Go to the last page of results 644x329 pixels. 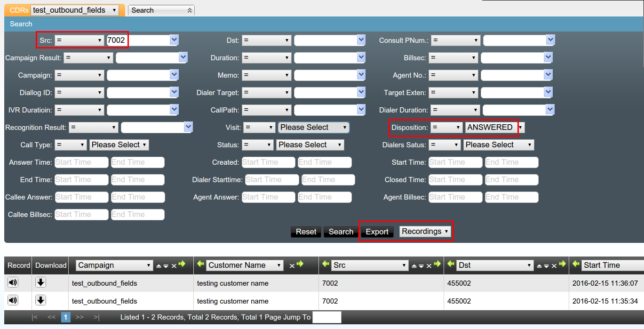tap(96, 317)
